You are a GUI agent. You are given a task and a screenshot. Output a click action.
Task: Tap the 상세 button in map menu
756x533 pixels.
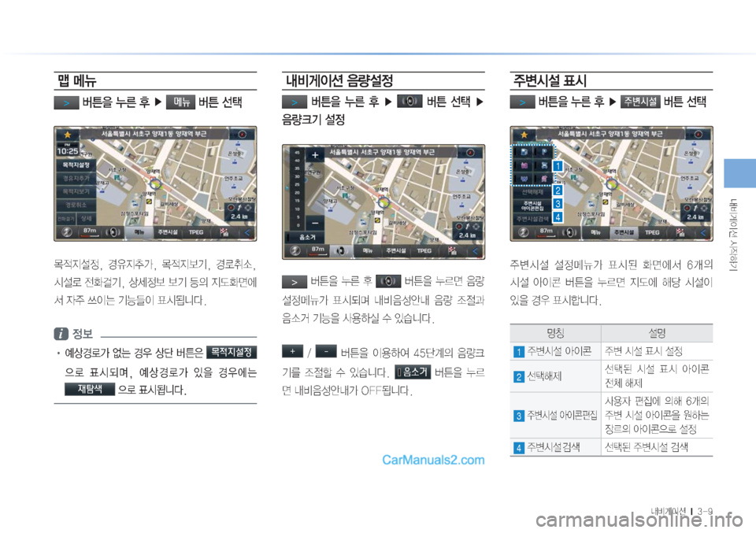(x=87, y=218)
